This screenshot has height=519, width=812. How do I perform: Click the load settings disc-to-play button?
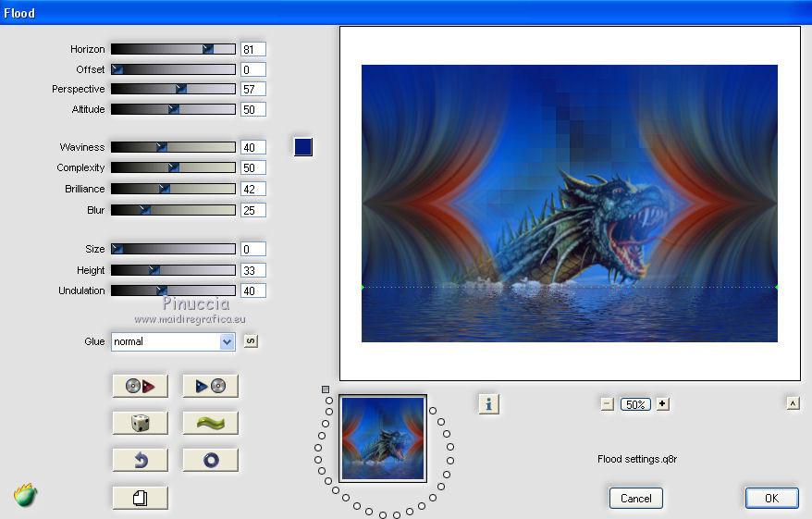[140, 386]
